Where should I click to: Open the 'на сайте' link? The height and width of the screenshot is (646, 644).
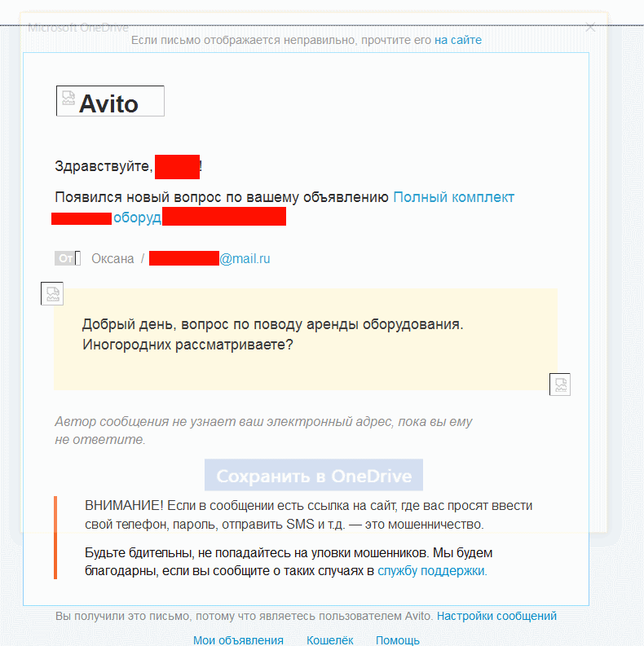click(x=457, y=40)
